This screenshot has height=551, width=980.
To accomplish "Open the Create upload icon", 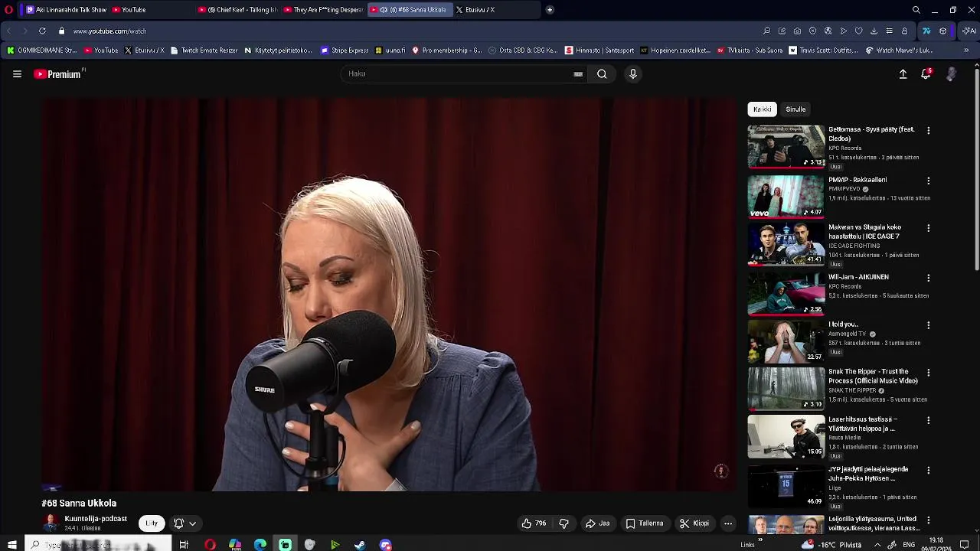I will [903, 74].
